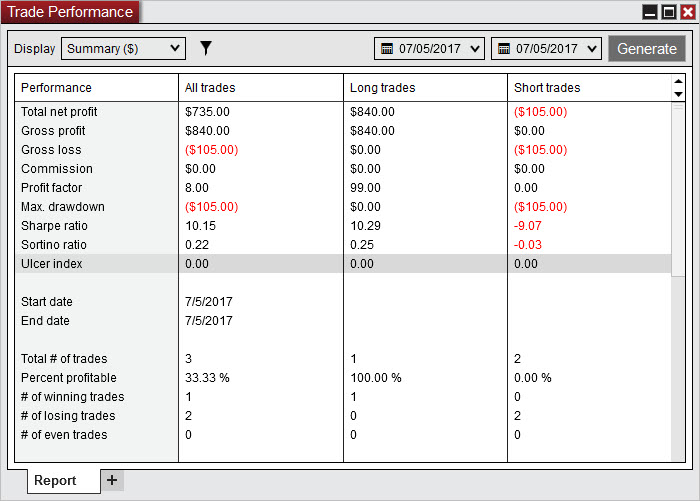
Task: Select the Gross profit row label
Action: pyautogui.click(x=53, y=131)
